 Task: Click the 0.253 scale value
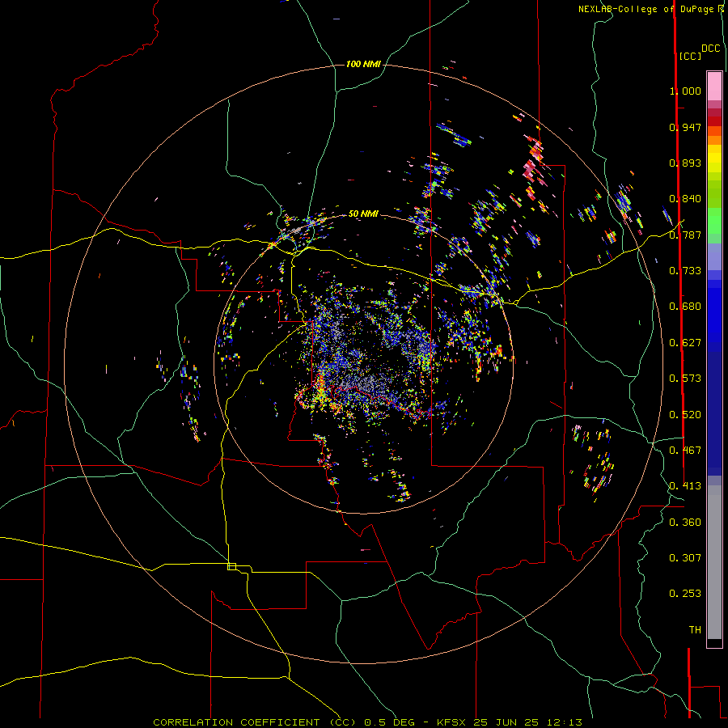click(x=685, y=594)
